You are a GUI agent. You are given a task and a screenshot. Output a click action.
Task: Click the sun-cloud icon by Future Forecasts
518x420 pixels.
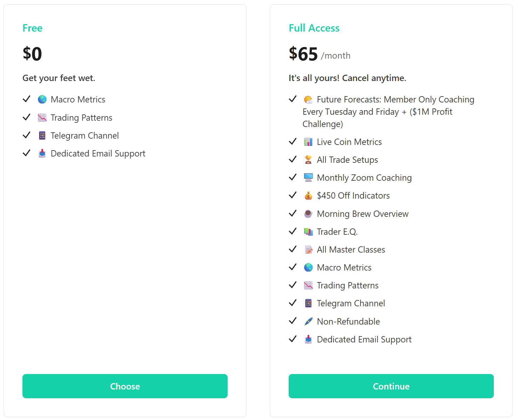pyautogui.click(x=308, y=99)
